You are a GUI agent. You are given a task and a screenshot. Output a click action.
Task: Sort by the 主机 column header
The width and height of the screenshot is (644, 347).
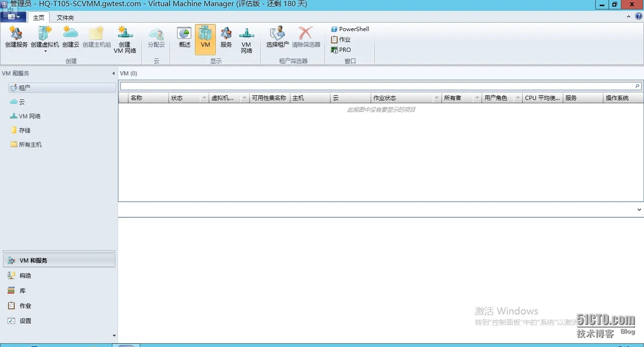pyautogui.click(x=310, y=98)
